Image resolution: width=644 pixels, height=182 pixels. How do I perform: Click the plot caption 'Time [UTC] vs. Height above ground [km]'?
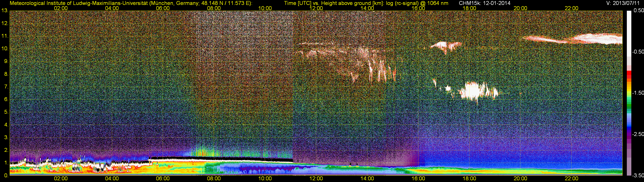[x=334, y=3]
